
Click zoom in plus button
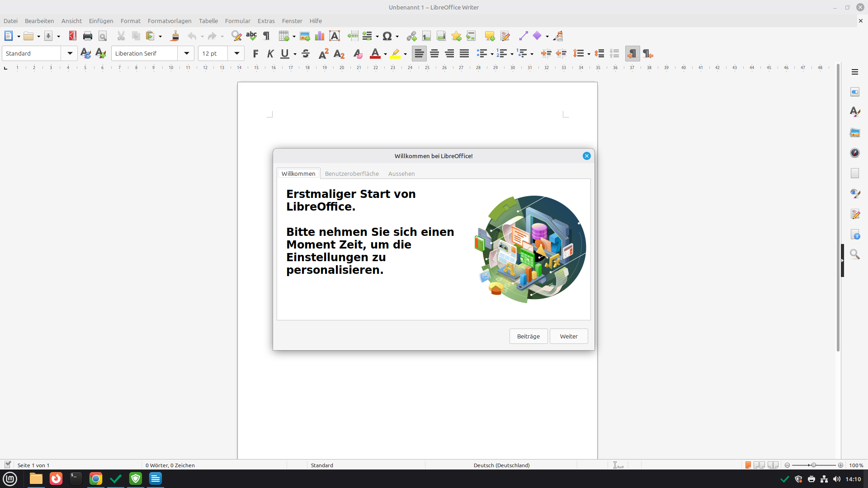(x=840, y=465)
